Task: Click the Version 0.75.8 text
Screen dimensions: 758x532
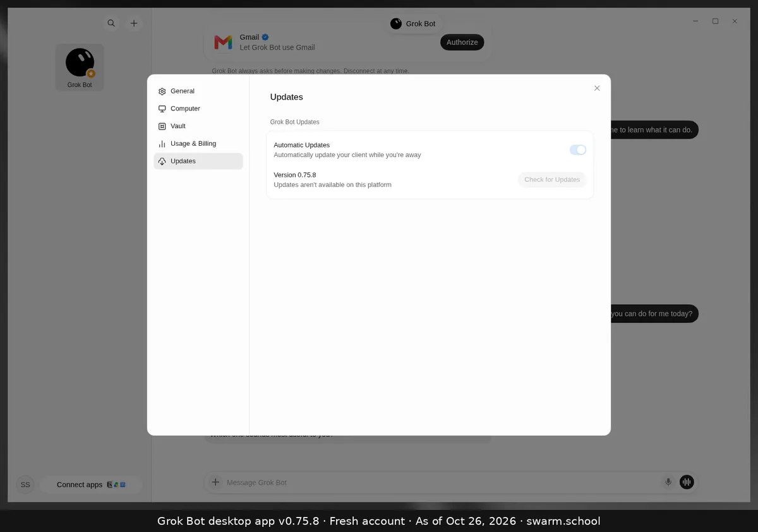Action: 295,175
